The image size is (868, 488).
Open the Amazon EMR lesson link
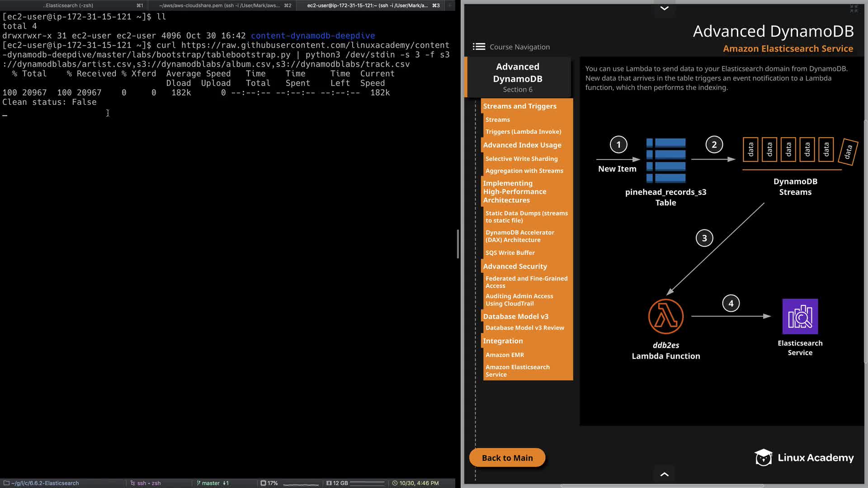point(505,355)
